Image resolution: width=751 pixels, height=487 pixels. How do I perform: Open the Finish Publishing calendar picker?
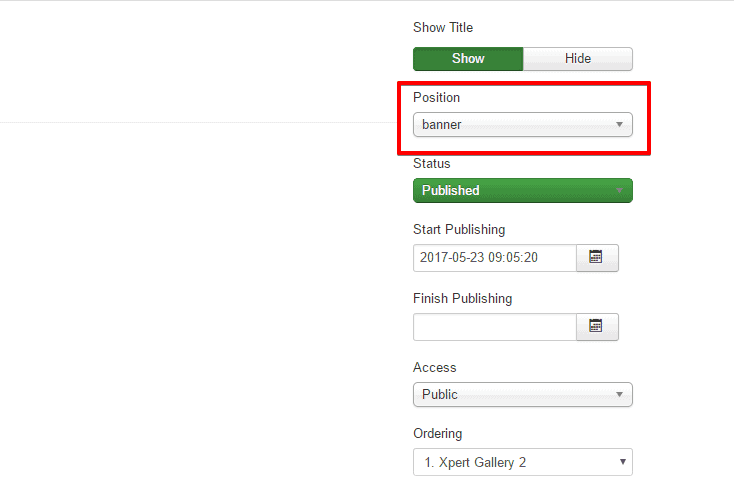pos(597,326)
